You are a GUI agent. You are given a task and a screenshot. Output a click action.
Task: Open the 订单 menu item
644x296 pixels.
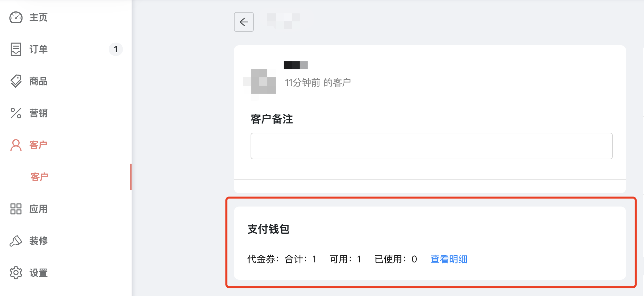coord(39,49)
